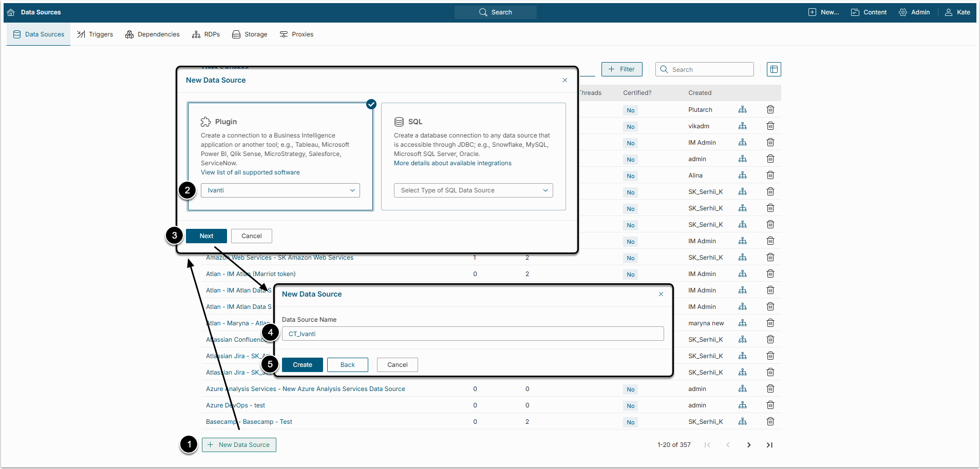Click the New Data Source button

239,445
